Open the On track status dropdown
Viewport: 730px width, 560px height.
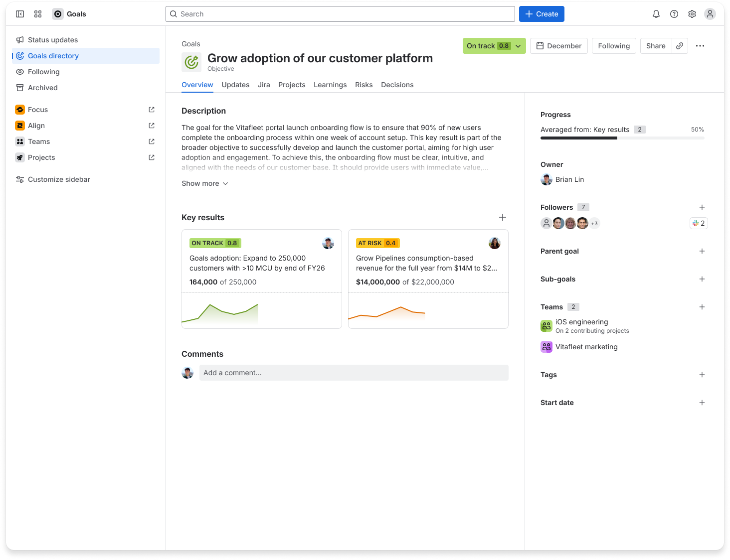coord(494,46)
